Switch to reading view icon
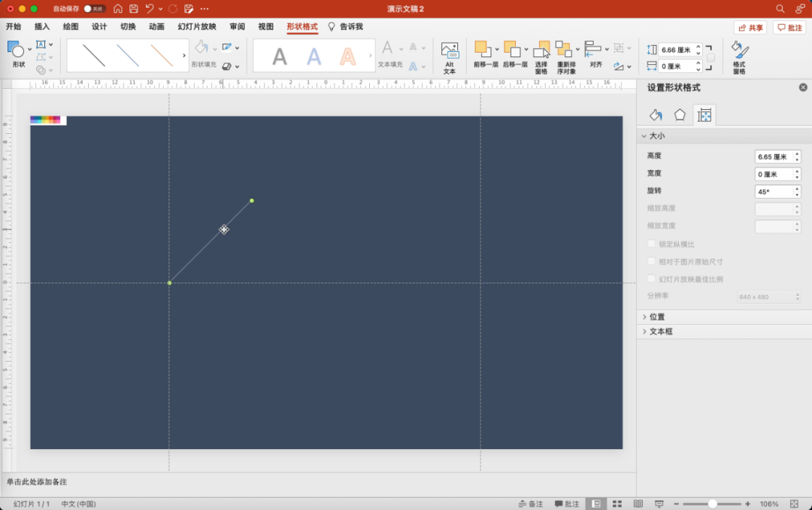This screenshot has width=812, height=510. [x=638, y=504]
